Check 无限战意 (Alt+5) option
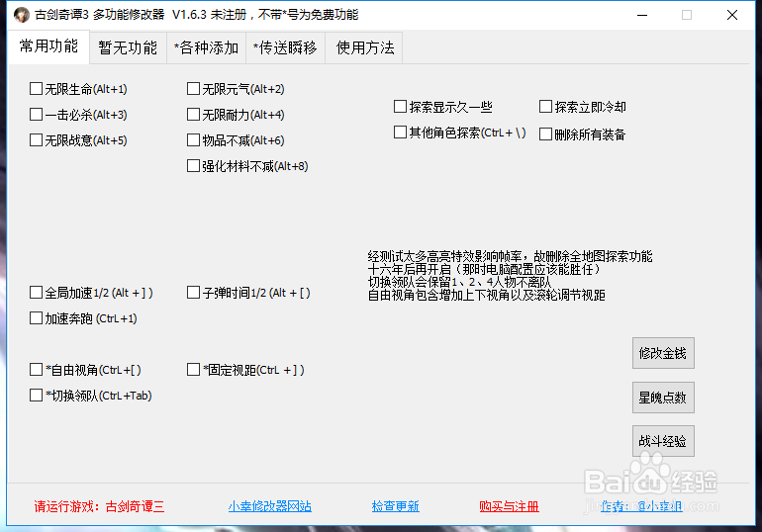Viewport: 762px width, 532px height. [36, 140]
